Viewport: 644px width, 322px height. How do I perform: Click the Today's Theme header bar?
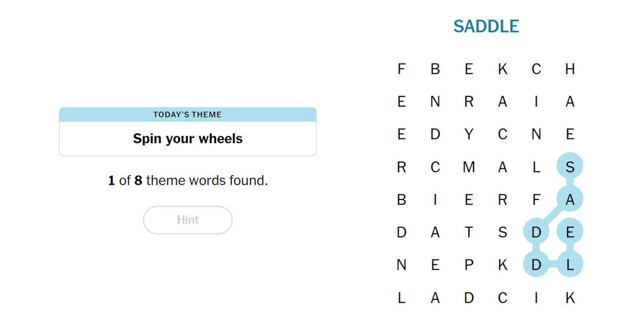[188, 114]
